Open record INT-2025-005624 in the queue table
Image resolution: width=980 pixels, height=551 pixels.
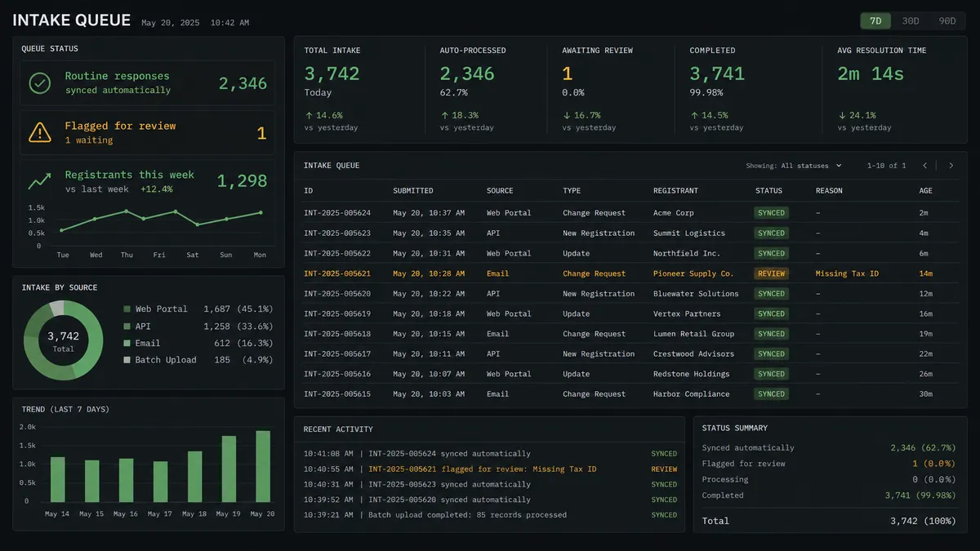tap(337, 213)
